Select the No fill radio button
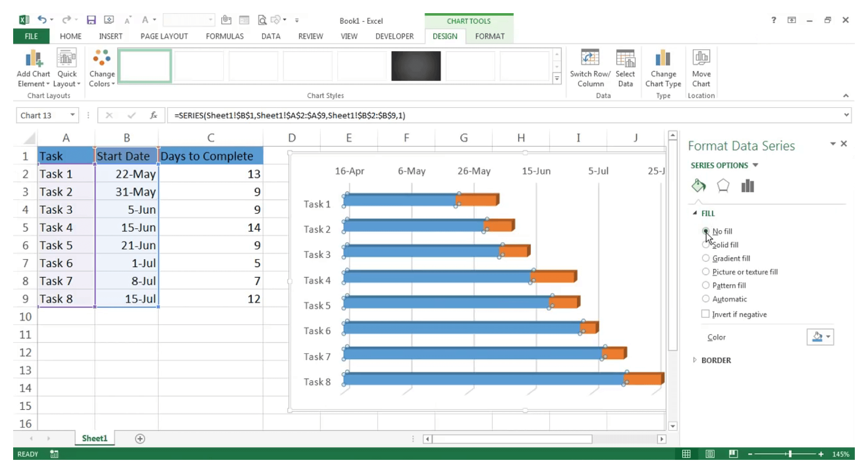This screenshot has height=473, width=868. click(x=705, y=231)
